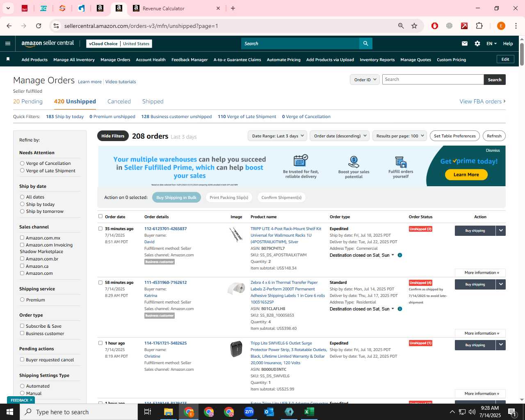525x420 pixels.
Task: Tick the select-all orders checkbox in header
Action: (100, 216)
